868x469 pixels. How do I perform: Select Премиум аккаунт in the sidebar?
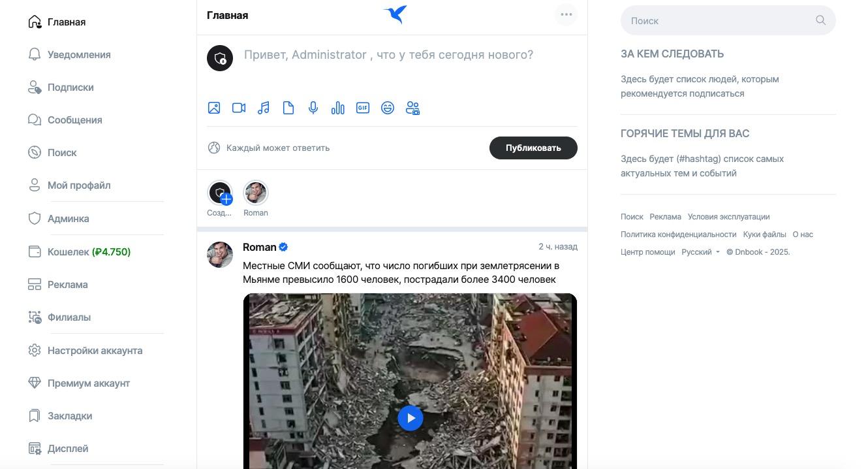(89, 383)
